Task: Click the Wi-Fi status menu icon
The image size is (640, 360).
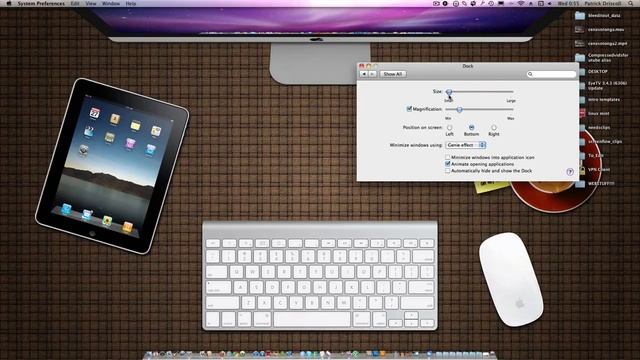Action: 521,3
